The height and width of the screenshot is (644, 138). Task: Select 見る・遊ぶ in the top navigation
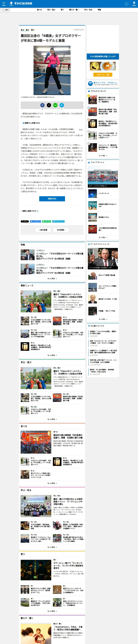pyautogui.click(x=51, y=10)
